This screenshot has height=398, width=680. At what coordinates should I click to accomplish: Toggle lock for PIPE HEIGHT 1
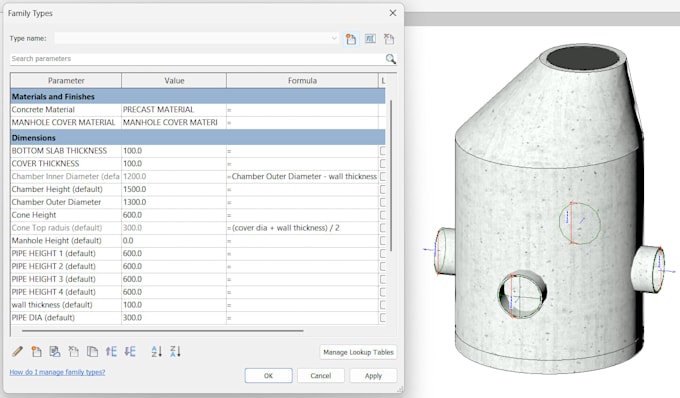pyautogui.click(x=382, y=254)
